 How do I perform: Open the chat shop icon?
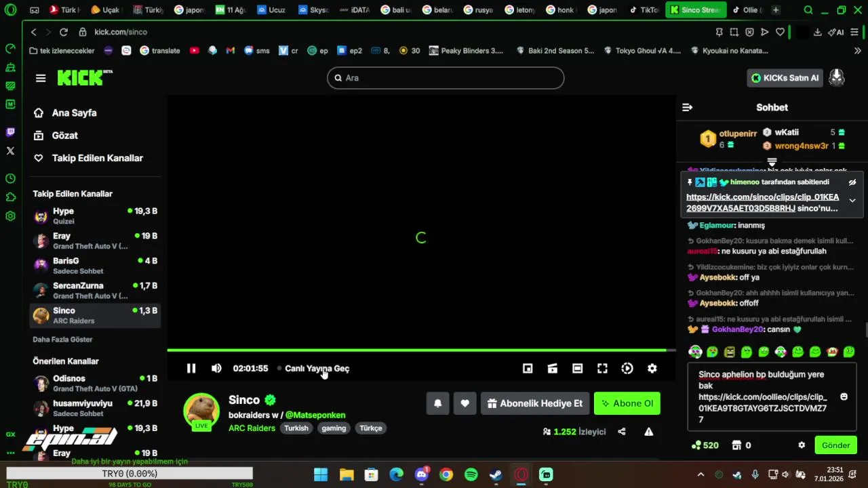coord(736,445)
